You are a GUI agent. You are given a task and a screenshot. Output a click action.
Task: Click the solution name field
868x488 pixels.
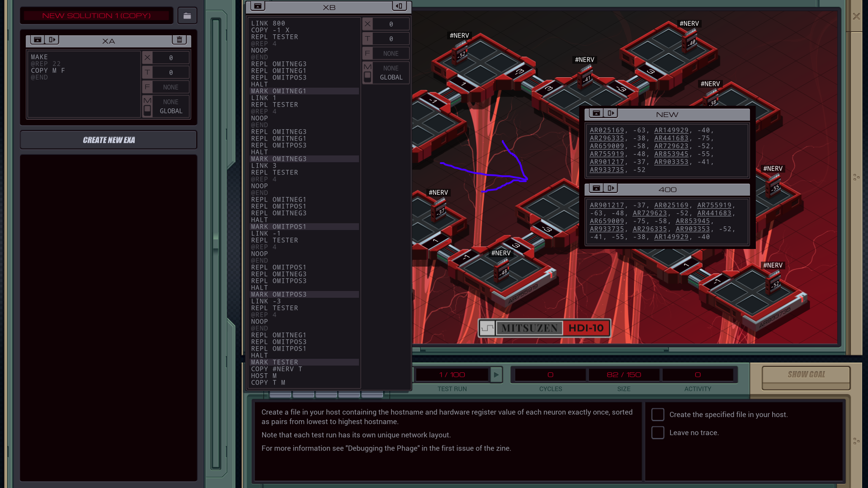coord(96,16)
